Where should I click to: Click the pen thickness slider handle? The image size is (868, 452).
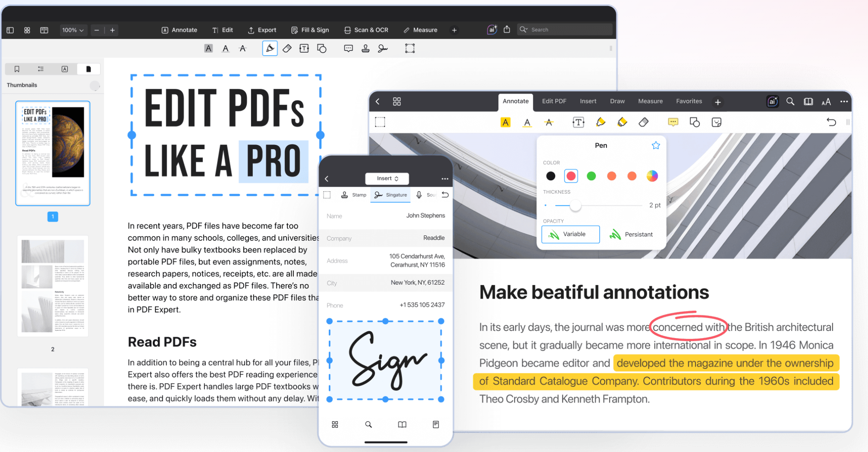coord(576,206)
